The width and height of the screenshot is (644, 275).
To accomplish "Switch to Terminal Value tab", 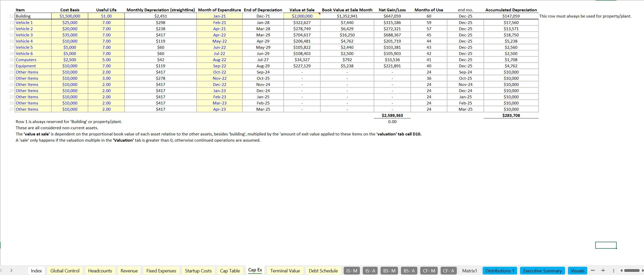I will (285, 271).
